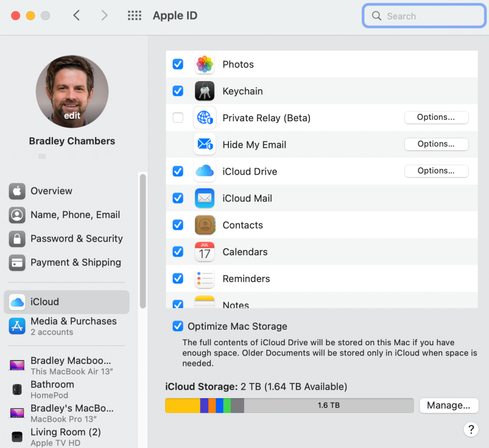Select Bradley's MacBo... MacBook Pro device
This screenshot has width=489, height=448.
pyautogui.click(x=67, y=413)
